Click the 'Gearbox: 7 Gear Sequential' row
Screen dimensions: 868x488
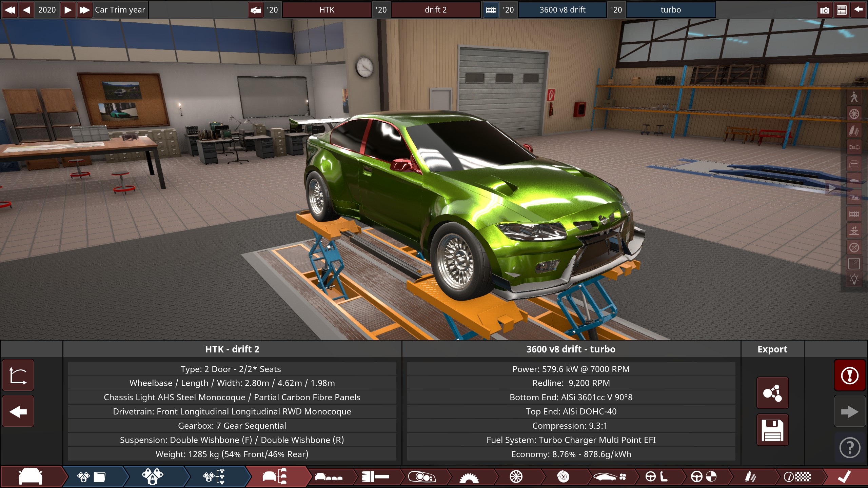click(232, 426)
